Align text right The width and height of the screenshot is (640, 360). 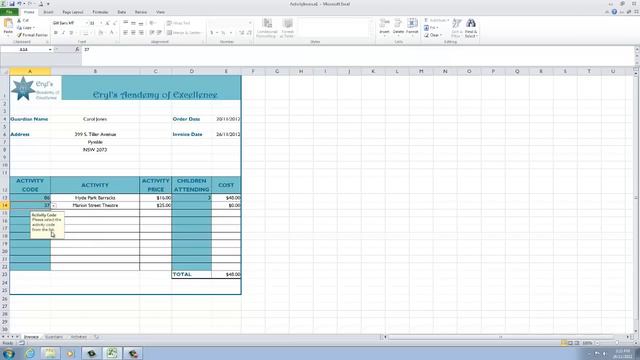tap(141, 33)
